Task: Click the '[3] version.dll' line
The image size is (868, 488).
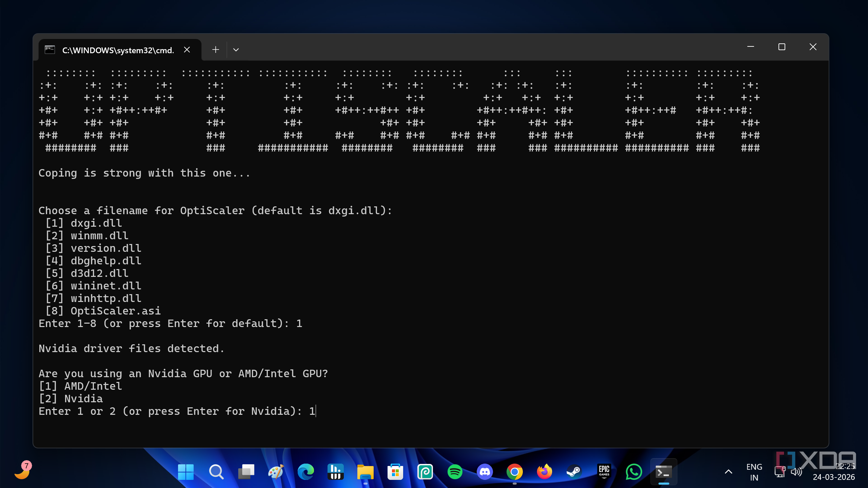Action: point(93,248)
